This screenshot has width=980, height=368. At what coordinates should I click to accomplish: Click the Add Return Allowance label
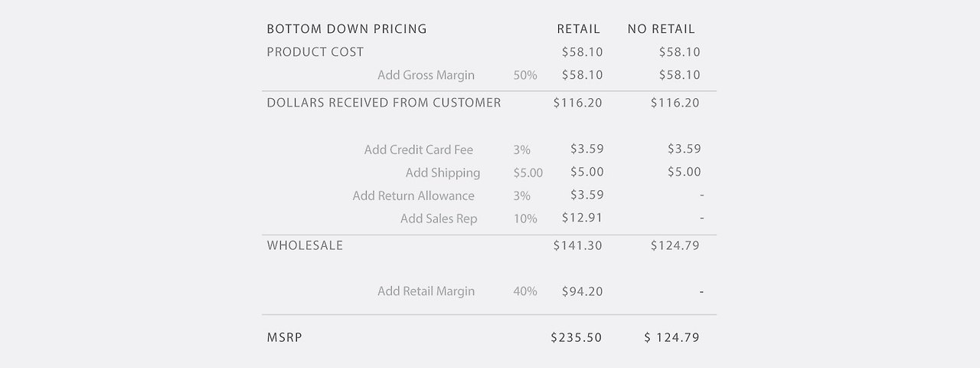[x=413, y=195]
